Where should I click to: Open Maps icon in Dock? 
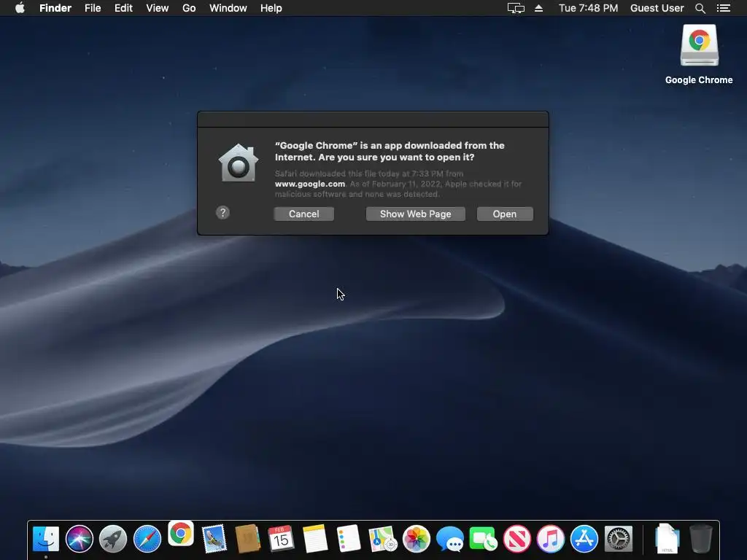click(382, 539)
